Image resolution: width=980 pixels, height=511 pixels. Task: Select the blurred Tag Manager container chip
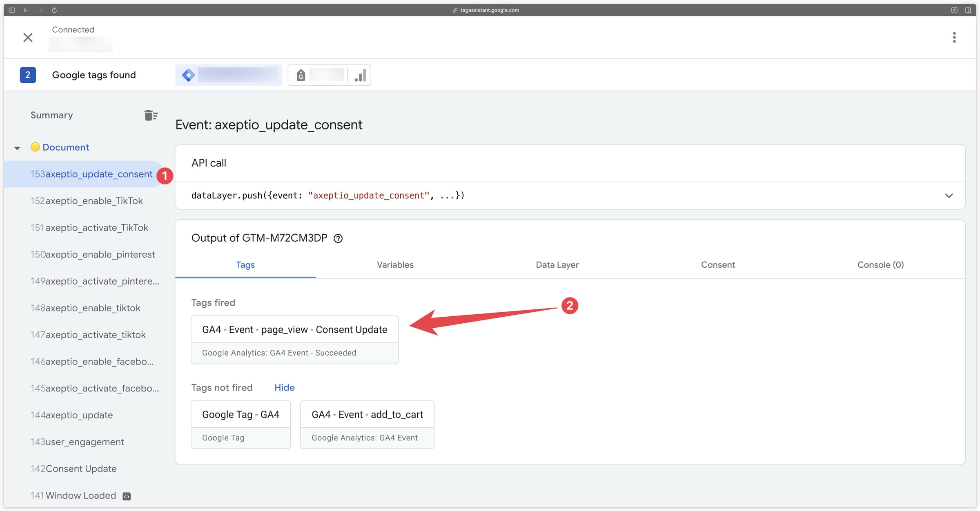pos(229,75)
